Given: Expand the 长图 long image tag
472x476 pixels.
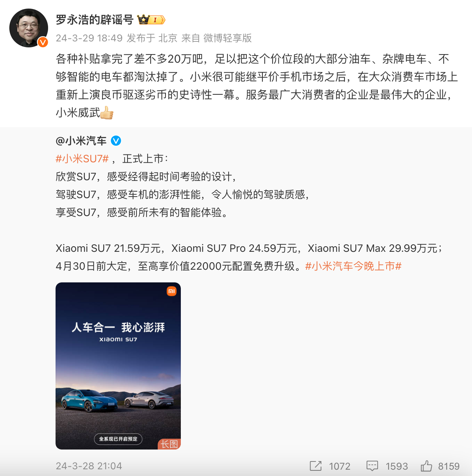Looking at the screenshot, I should click(169, 444).
